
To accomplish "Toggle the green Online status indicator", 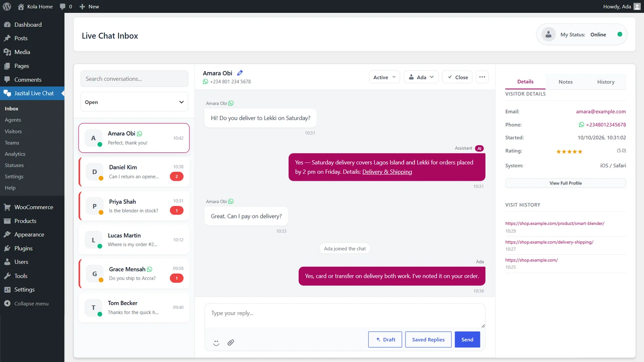I will coord(620,35).
